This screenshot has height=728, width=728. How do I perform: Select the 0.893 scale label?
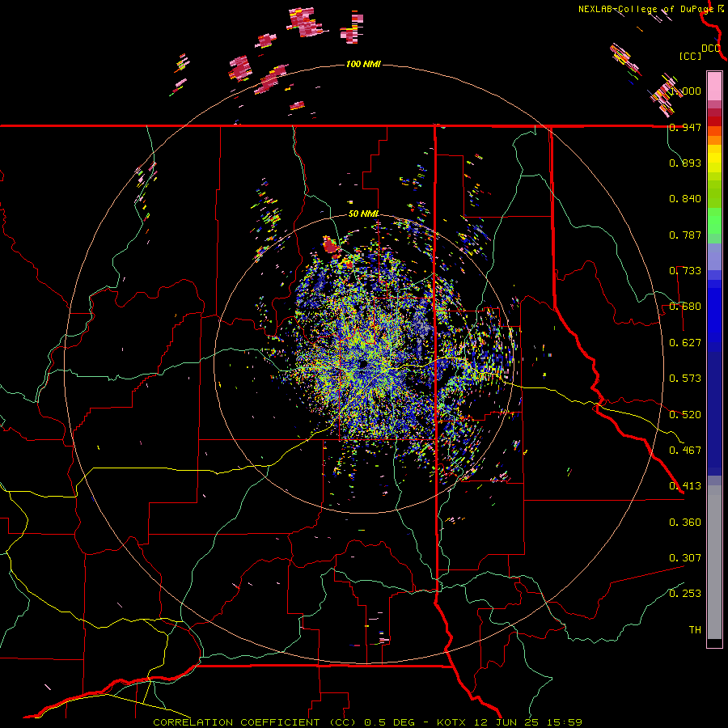(685, 163)
